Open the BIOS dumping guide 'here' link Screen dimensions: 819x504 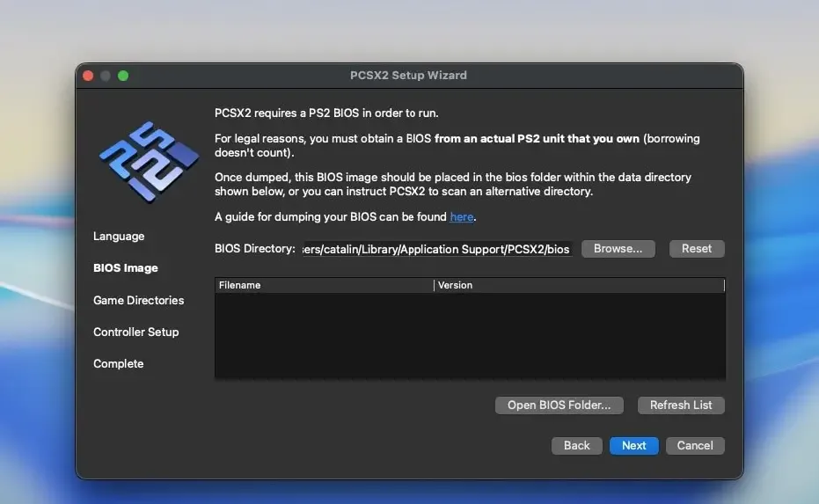pos(462,216)
